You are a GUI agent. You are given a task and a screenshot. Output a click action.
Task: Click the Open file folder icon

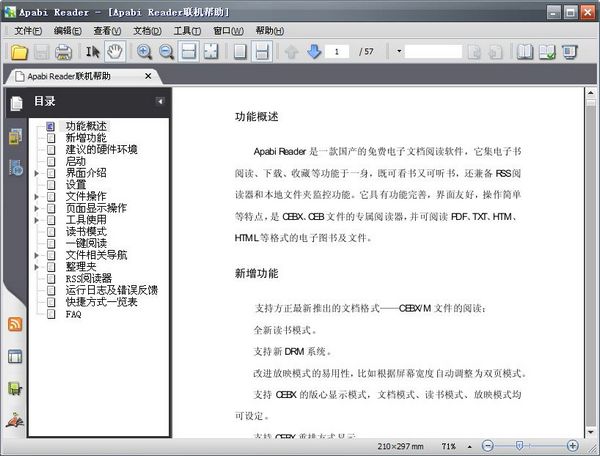click(19, 52)
